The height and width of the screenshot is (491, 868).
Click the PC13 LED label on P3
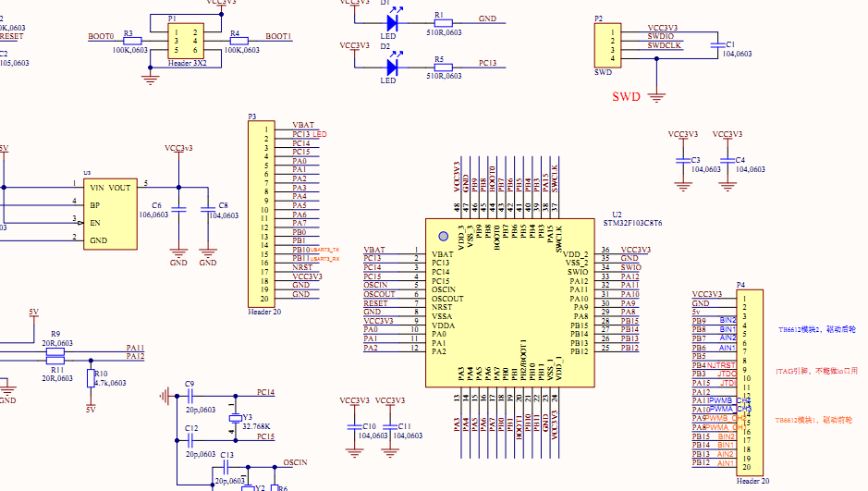point(310,134)
